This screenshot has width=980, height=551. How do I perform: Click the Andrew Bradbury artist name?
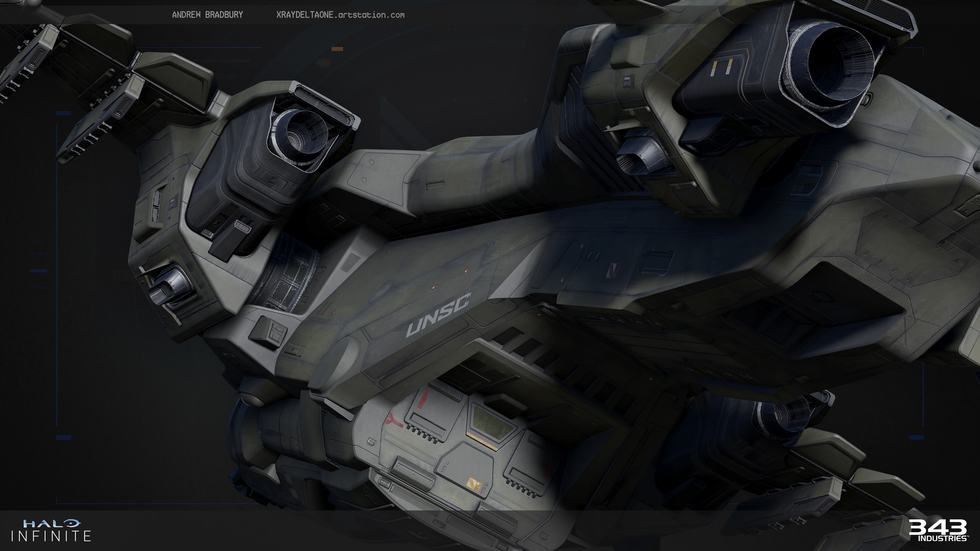[x=207, y=15]
